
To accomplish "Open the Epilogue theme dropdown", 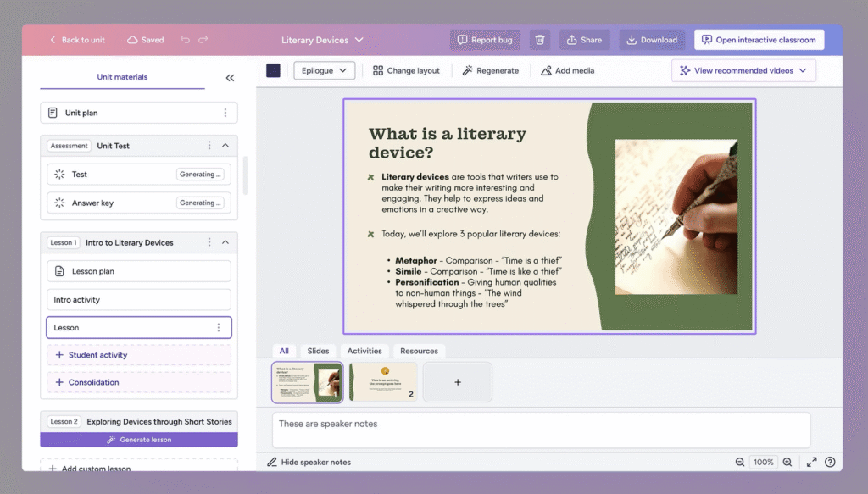I will tap(325, 71).
